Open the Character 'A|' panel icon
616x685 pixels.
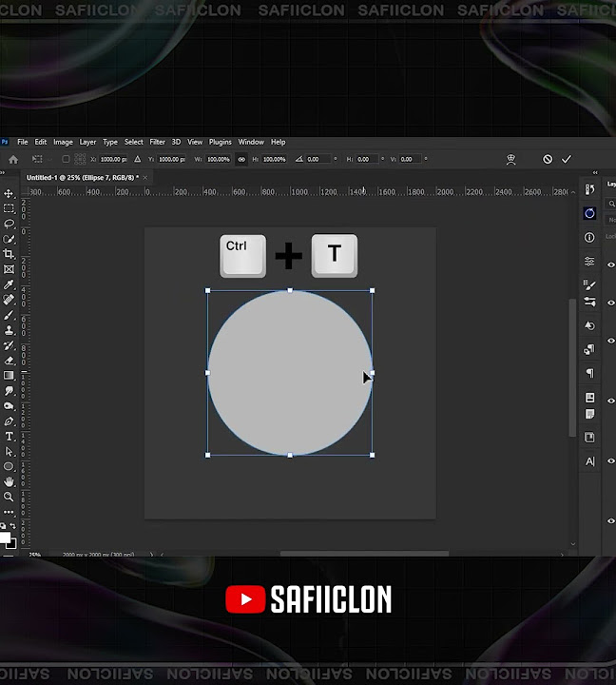tap(589, 461)
